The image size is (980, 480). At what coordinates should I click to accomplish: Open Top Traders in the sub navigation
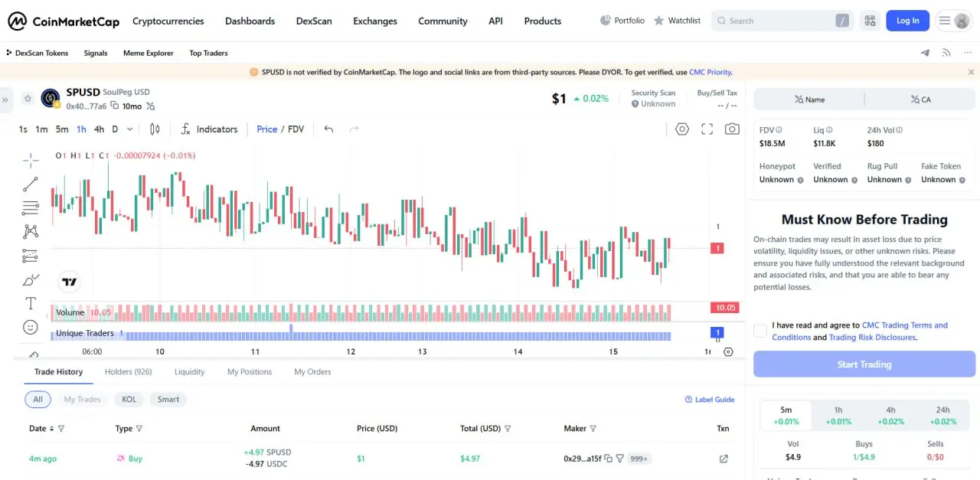(x=208, y=53)
